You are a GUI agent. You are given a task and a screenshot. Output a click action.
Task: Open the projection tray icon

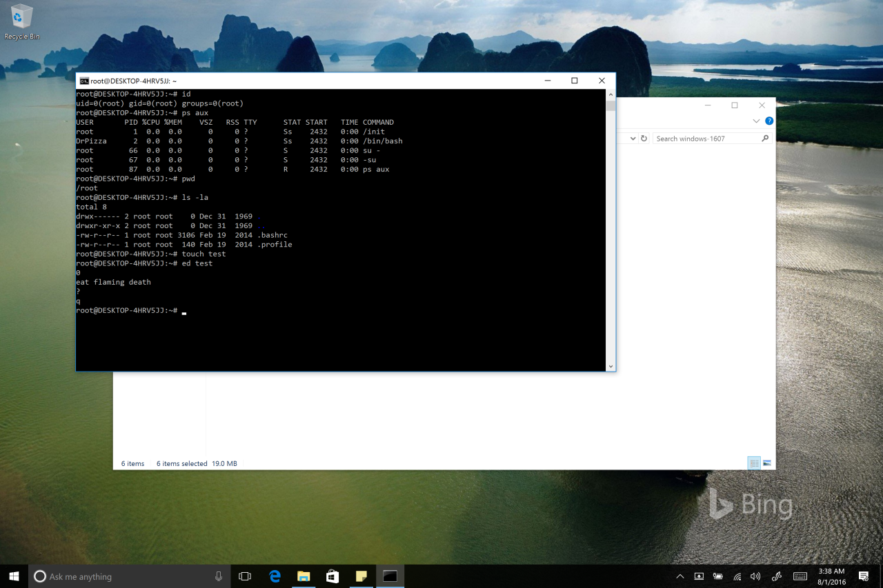click(699, 576)
